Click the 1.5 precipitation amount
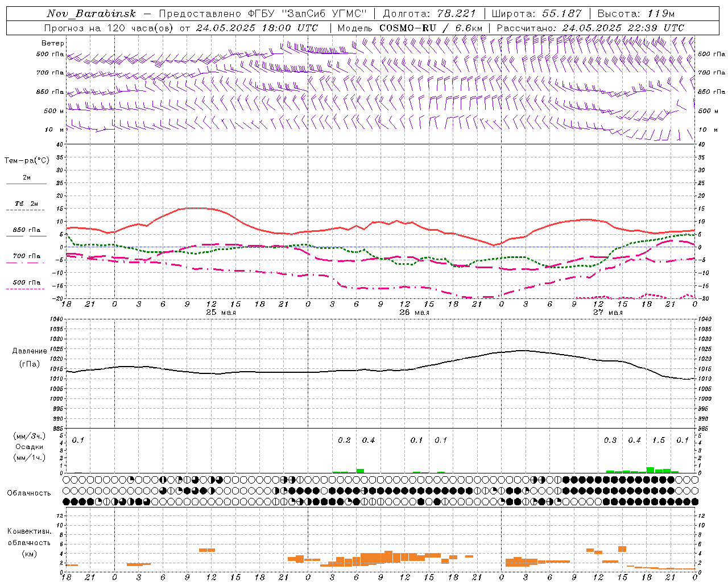 point(659,440)
